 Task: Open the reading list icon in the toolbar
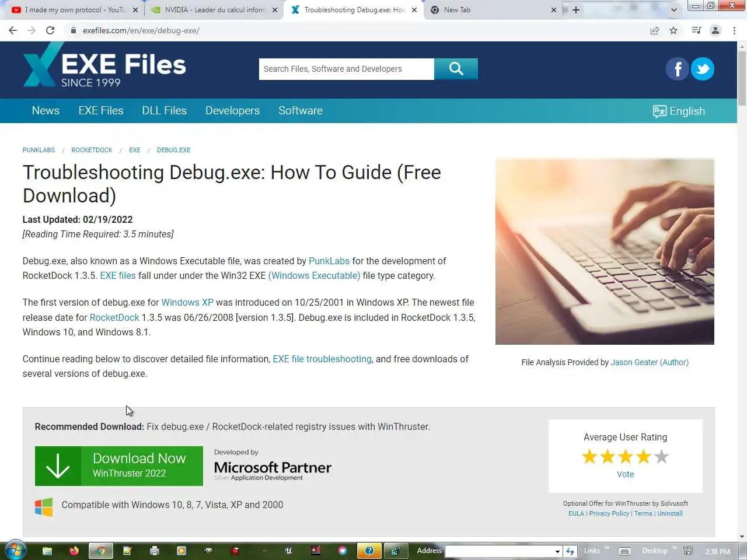coord(696,30)
